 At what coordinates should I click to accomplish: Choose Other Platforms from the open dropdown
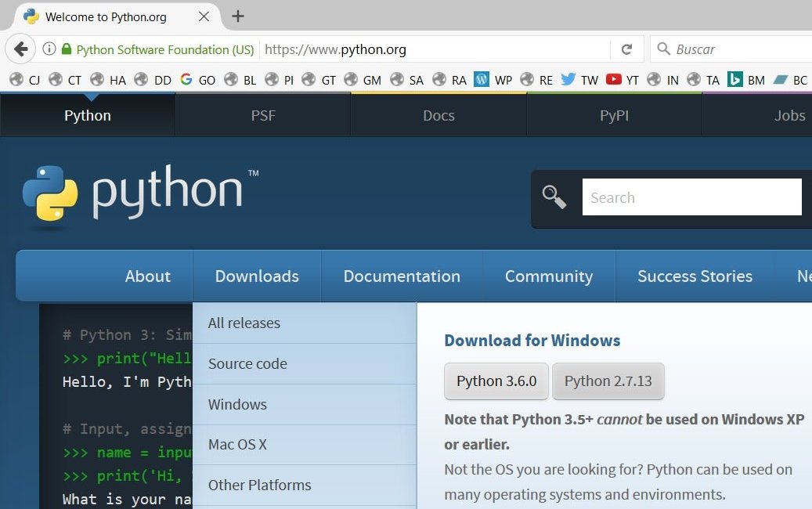point(260,485)
